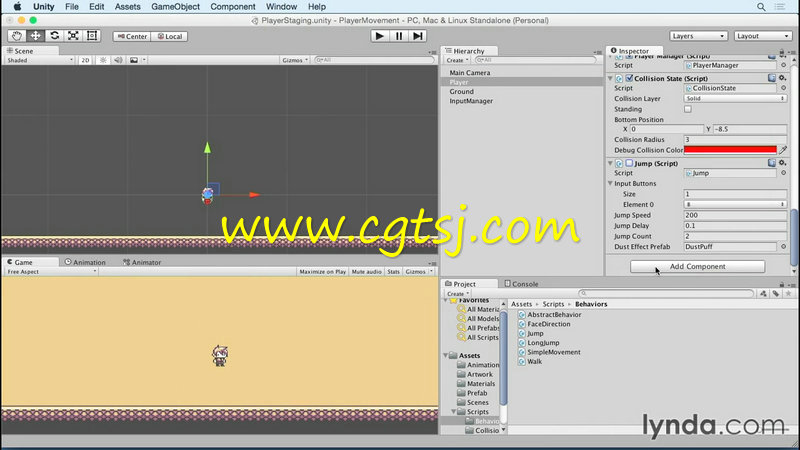Pick object for Jump script field
Screen dimensions: 800x450
pos(784,173)
